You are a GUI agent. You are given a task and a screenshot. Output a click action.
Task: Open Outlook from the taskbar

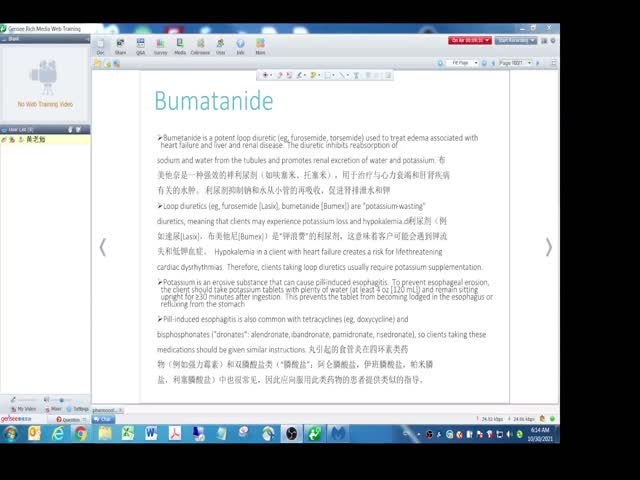34,433
